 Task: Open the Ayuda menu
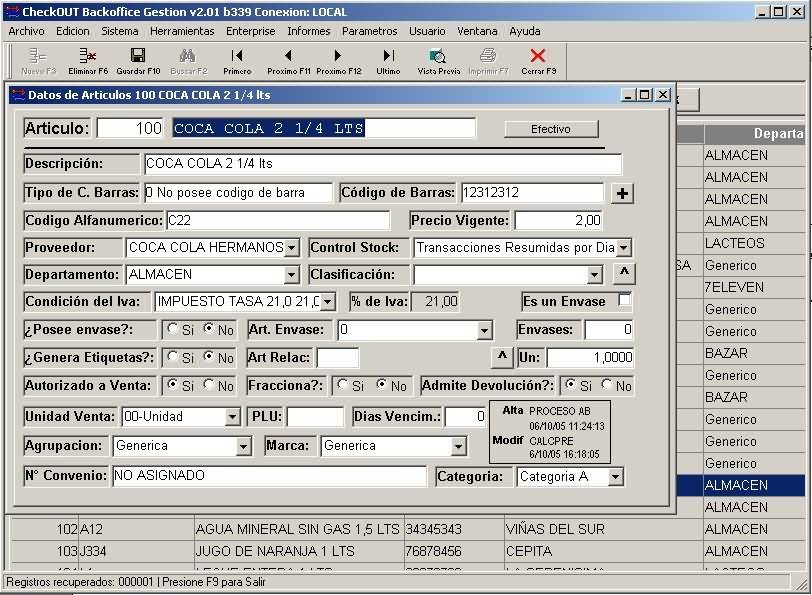[x=525, y=31]
